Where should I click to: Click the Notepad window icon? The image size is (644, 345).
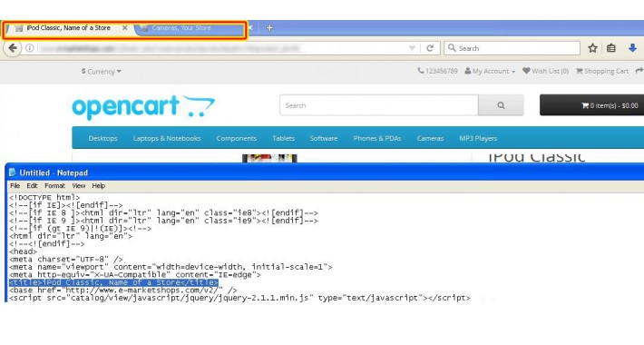(x=13, y=172)
